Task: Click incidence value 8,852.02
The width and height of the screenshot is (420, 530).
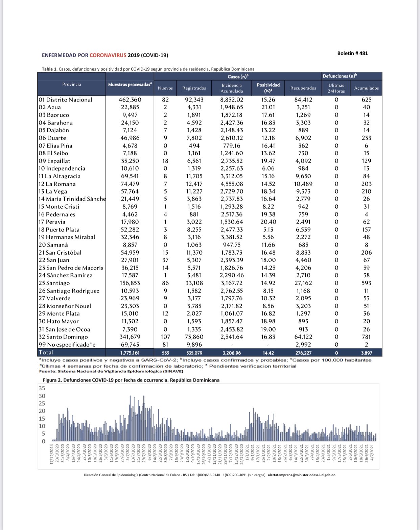Action: [232, 99]
